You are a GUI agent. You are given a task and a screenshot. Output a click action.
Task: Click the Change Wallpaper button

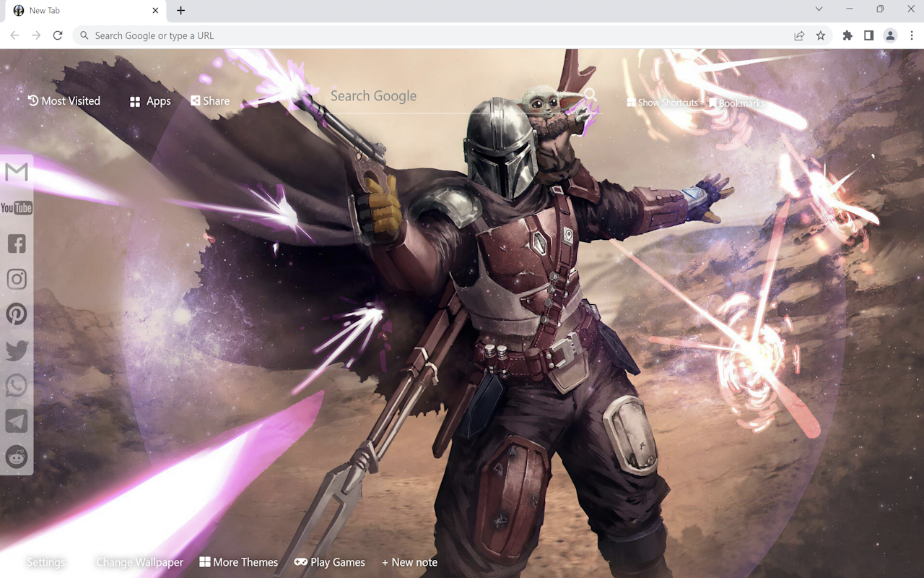(139, 561)
